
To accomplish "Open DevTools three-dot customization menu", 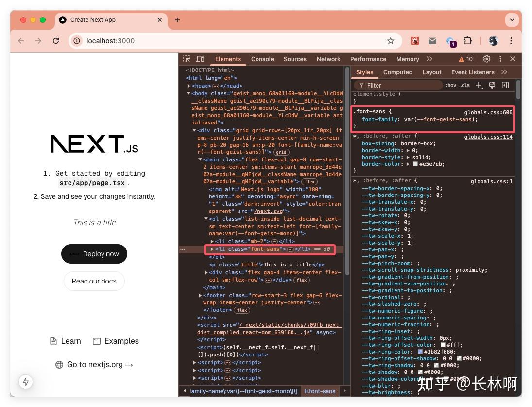I will click(x=500, y=59).
